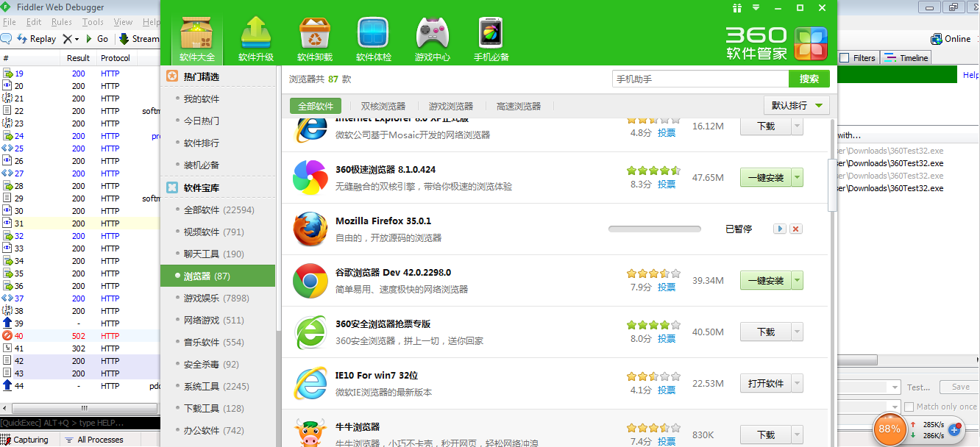The image size is (980, 447).
Task: Click the 搜索 search button
Action: point(809,79)
